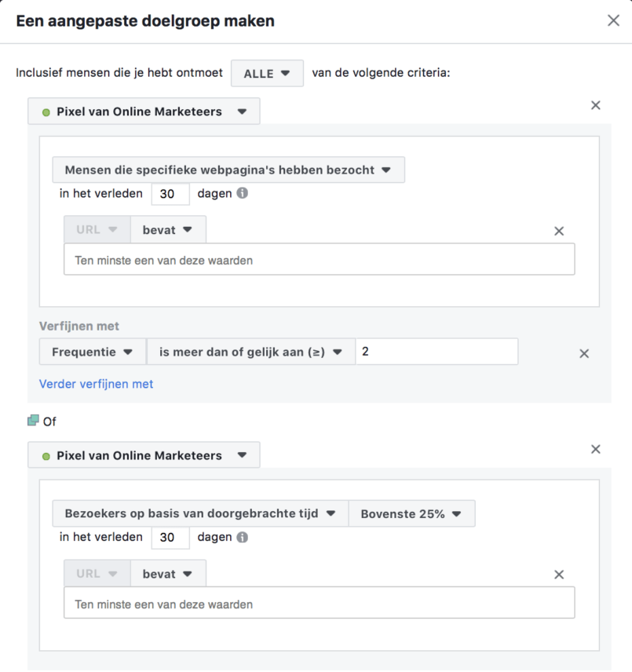The width and height of the screenshot is (632, 672).
Task: Click info icon beside first dagen field
Action: (243, 193)
